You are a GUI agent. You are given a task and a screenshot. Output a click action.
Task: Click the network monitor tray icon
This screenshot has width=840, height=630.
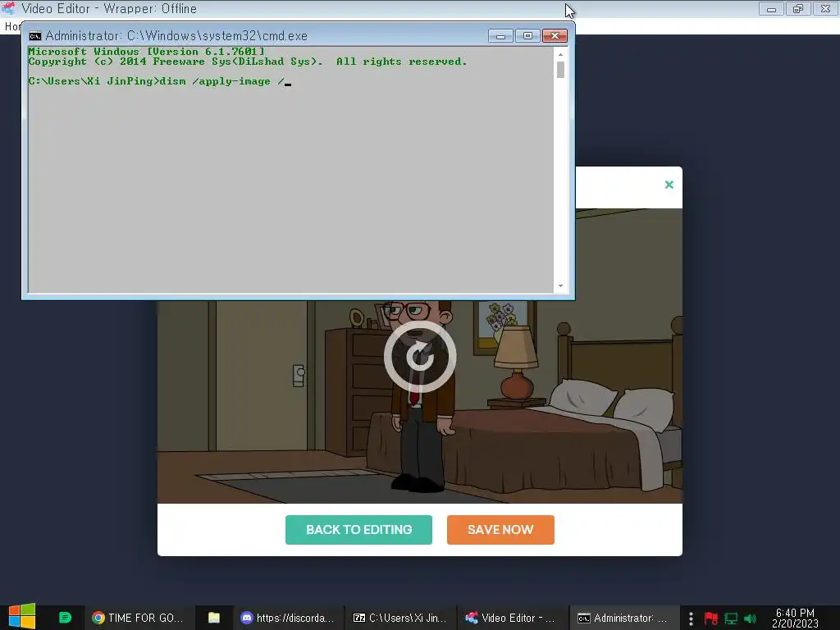pyautogui.click(x=731, y=619)
